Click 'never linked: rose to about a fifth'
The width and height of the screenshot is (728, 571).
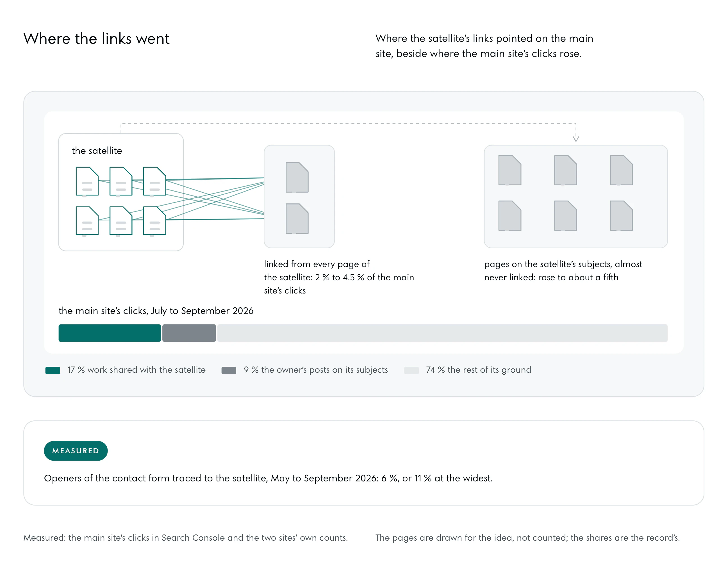click(x=551, y=277)
